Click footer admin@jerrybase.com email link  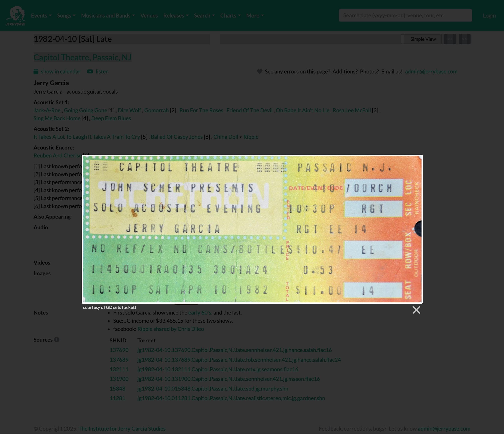pyautogui.click(x=444, y=428)
